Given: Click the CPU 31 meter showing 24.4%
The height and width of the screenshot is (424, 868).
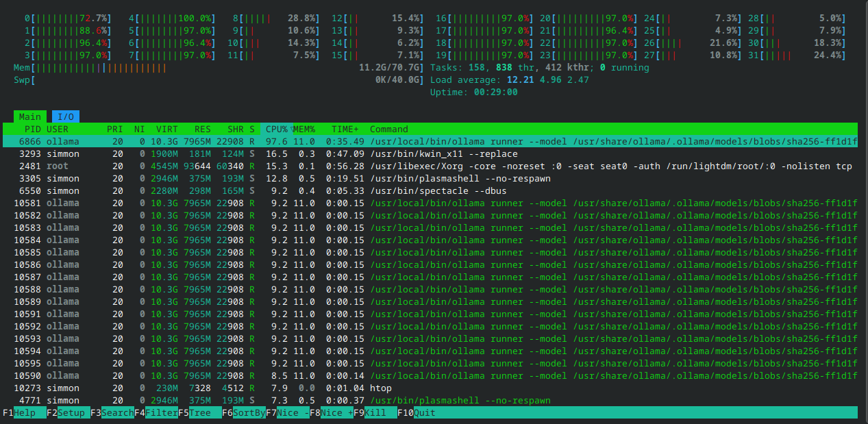Looking at the screenshot, I should click(x=797, y=55).
